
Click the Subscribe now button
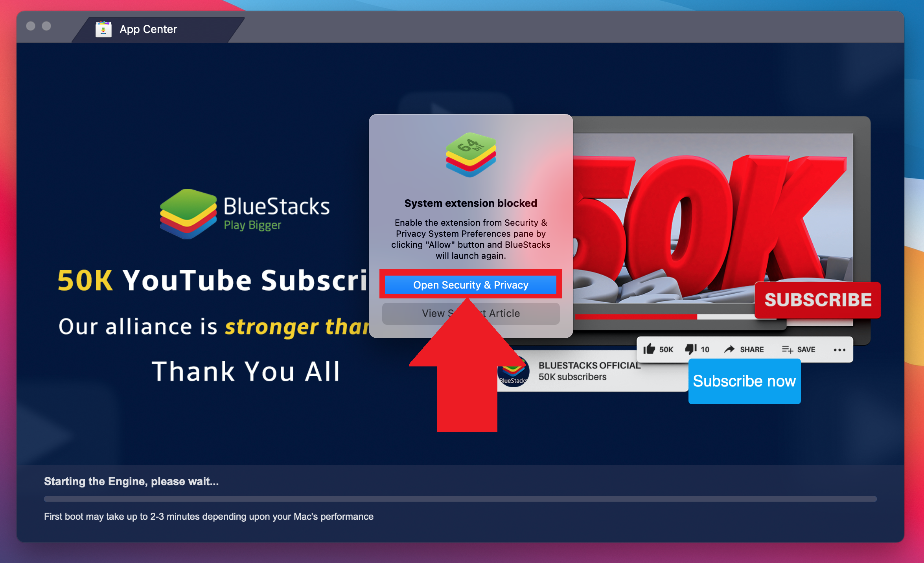pyautogui.click(x=744, y=381)
